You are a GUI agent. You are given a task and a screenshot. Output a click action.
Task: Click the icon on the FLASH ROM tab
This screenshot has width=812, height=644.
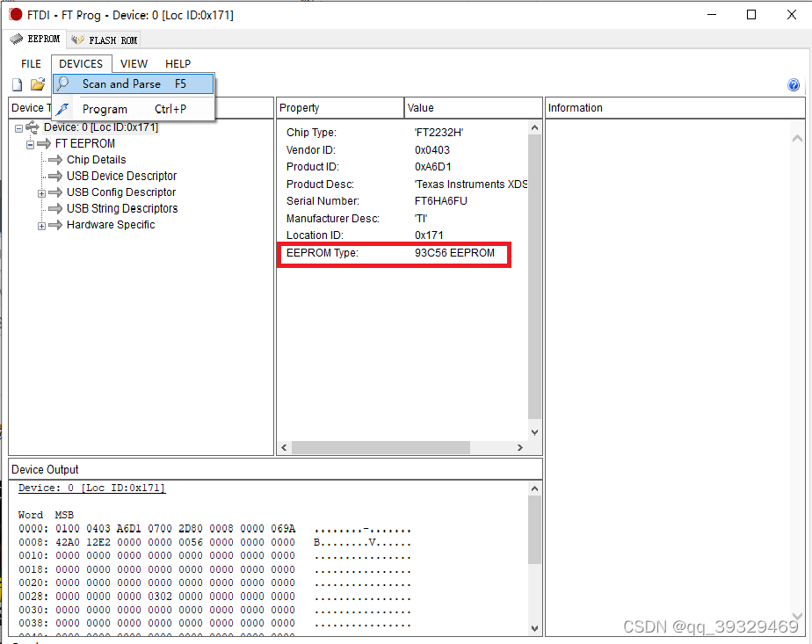pyautogui.click(x=77, y=40)
